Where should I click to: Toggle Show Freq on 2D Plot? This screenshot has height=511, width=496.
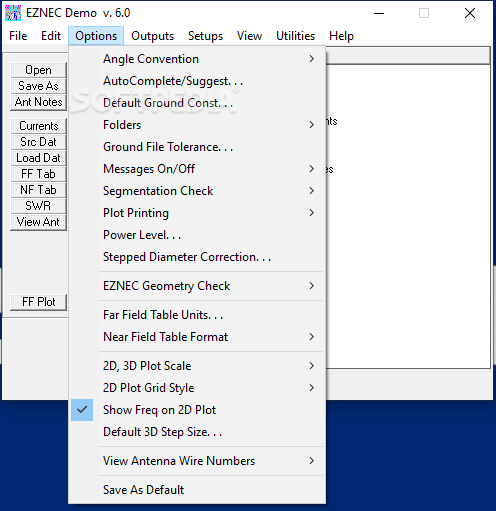(197, 410)
